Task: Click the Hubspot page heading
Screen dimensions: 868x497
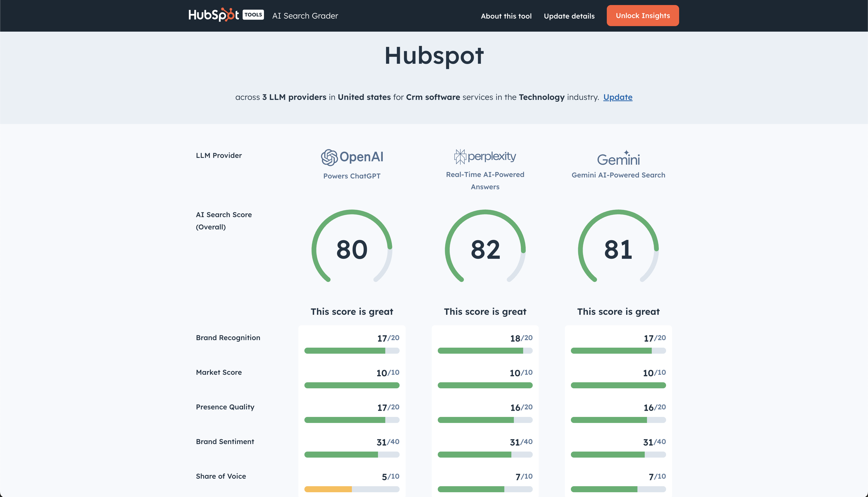Action: tap(434, 56)
